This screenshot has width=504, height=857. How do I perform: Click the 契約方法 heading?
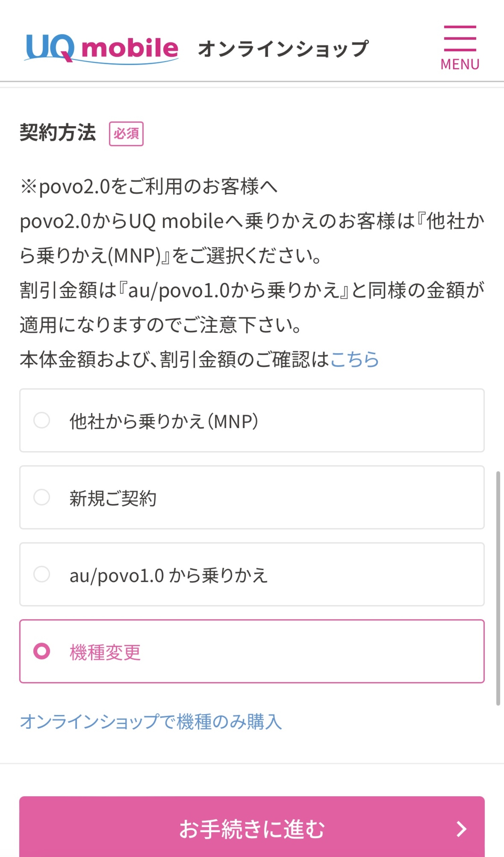click(58, 133)
